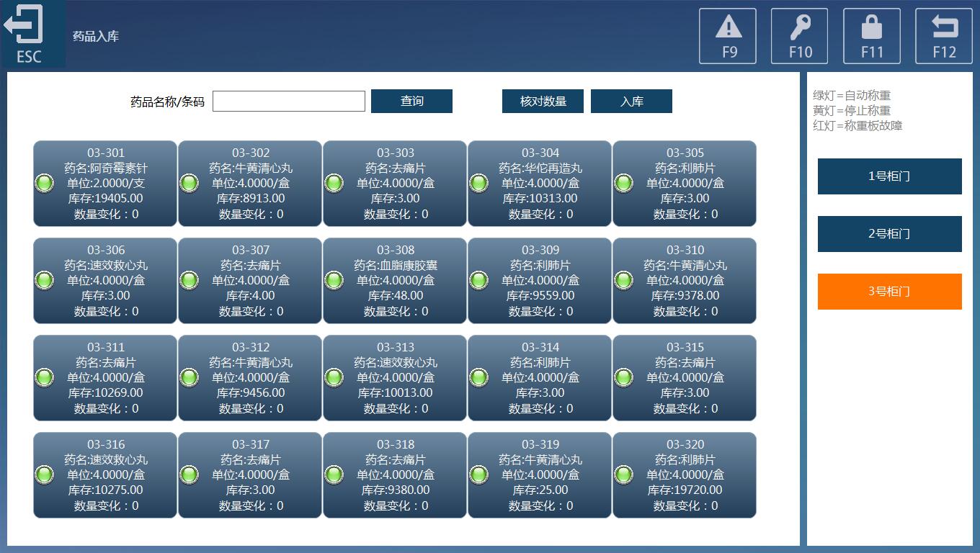Image resolution: width=980 pixels, height=553 pixels.
Task: Click green indicator light on slot 03-301
Action: [44, 183]
